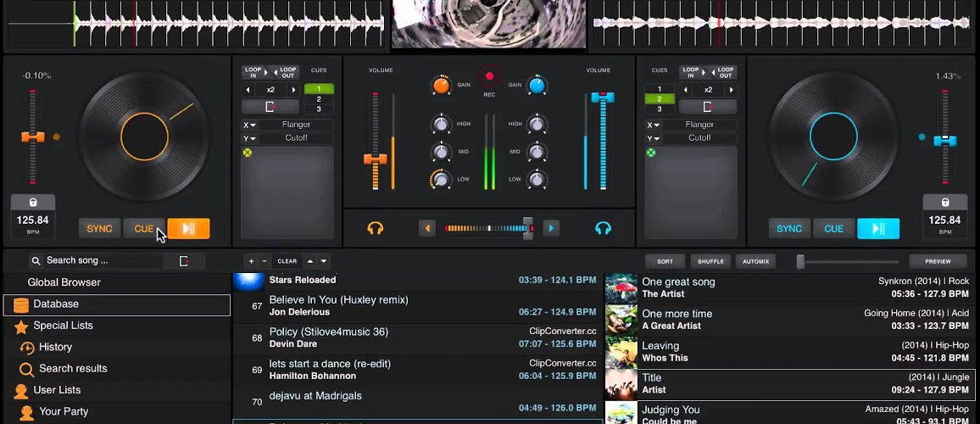This screenshot has height=424, width=980.
Task: Click the crossfader handle
Action: 528,228
